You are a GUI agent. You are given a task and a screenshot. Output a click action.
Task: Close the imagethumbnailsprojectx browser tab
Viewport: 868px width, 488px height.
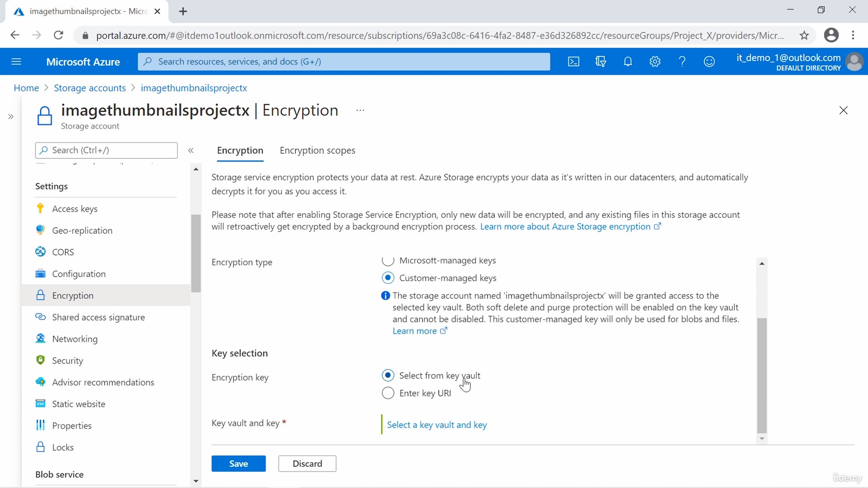point(157,11)
